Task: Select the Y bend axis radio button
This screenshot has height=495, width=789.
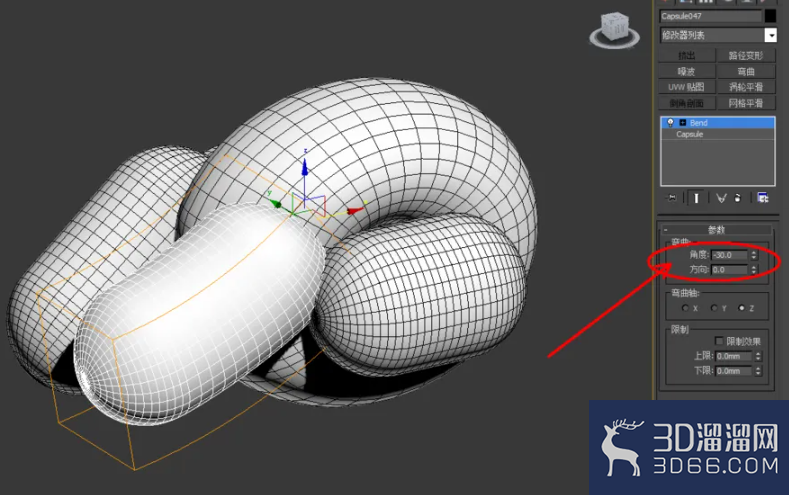Action: click(x=714, y=308)
